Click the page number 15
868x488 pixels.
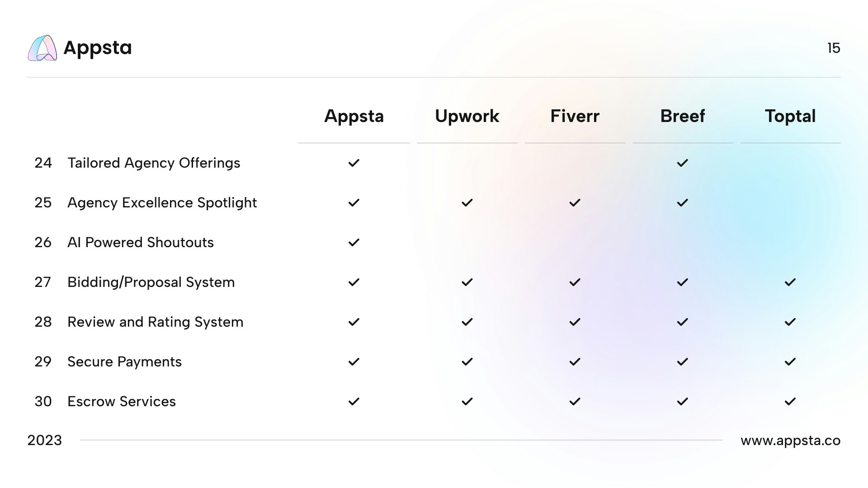coord(834,48)
